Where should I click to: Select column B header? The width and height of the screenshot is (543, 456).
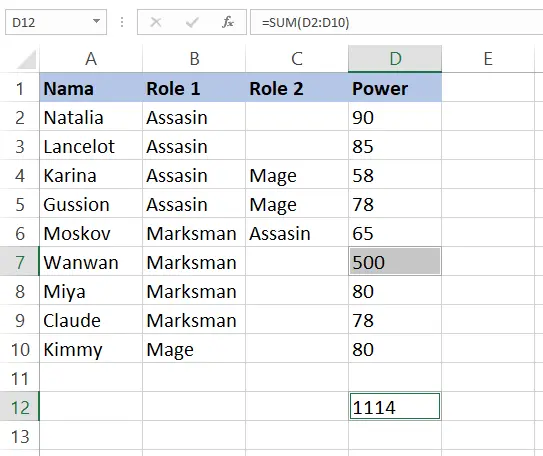pos(194,59)
